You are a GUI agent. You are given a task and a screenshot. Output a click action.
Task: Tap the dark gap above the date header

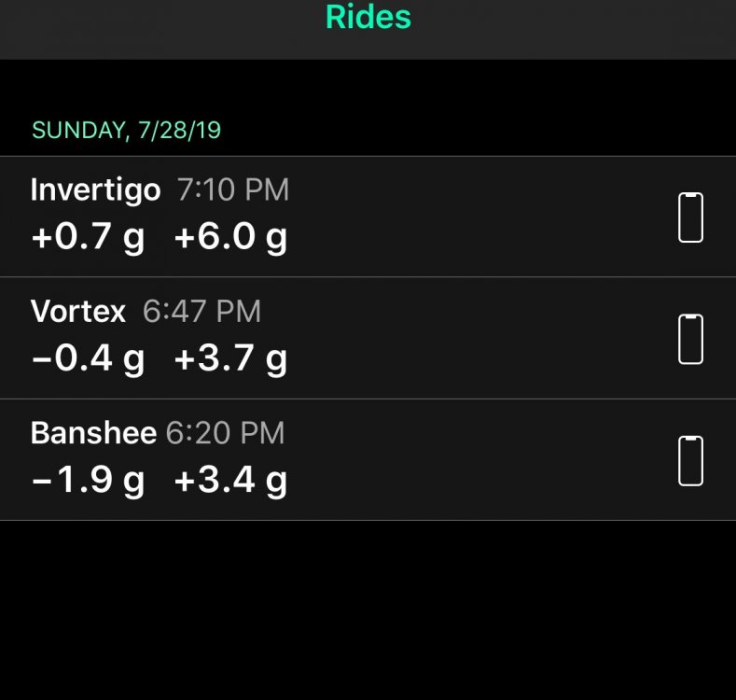point(368,86)
